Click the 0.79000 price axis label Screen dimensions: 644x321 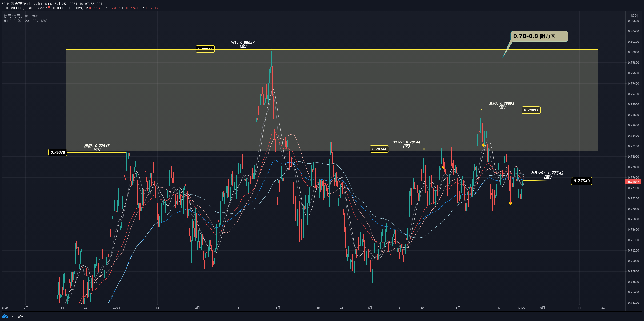tap(633, 104)
